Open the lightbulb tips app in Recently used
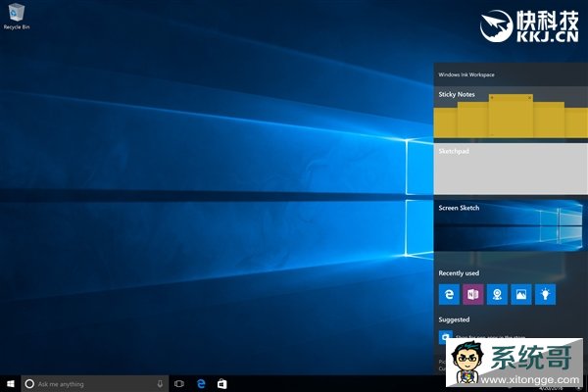Viewport: 588px width, 392px height. 545,294
